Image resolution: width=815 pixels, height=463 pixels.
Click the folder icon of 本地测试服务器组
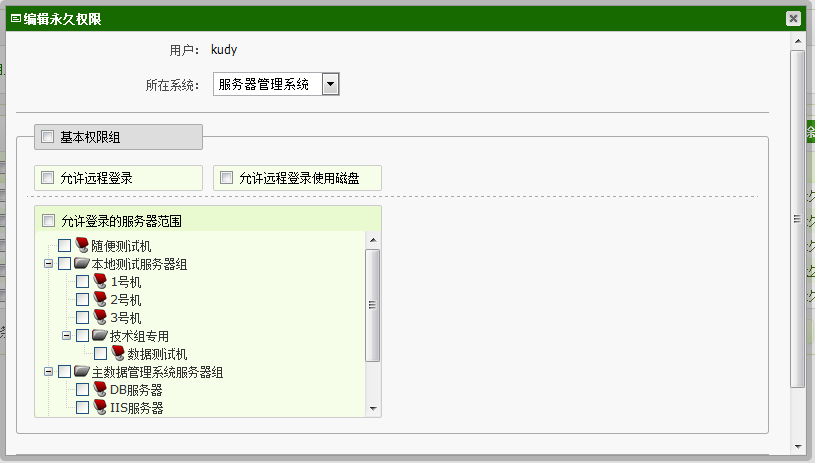click(x=82, y=263)
